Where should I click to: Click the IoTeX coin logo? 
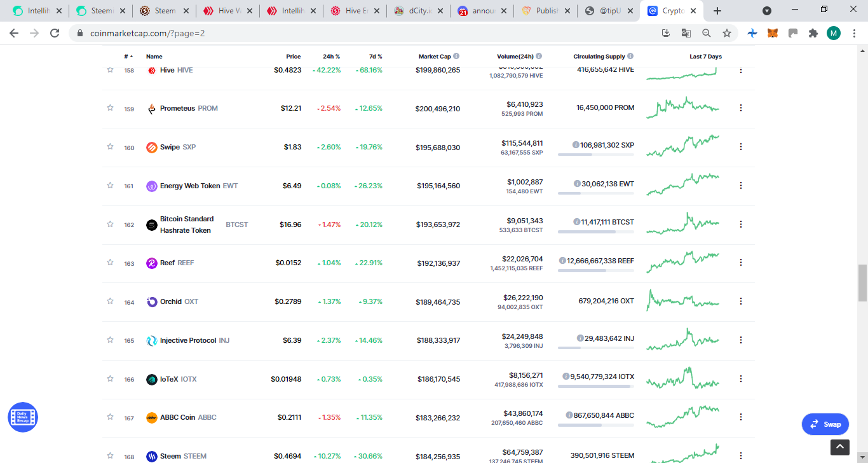pos(152,380)
